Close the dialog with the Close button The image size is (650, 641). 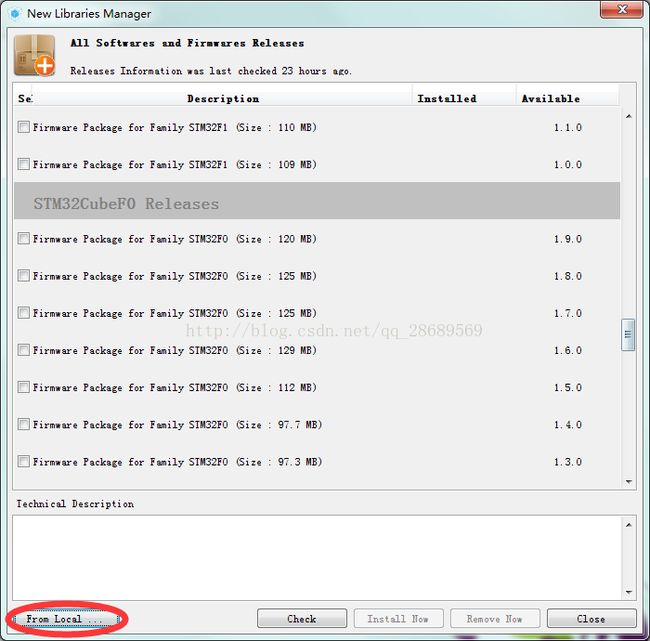(x=592, y=619)
